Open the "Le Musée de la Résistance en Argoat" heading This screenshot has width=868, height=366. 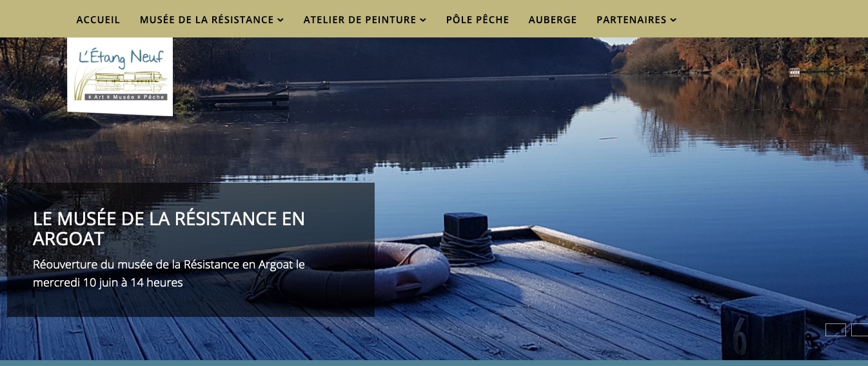point(169,229)
